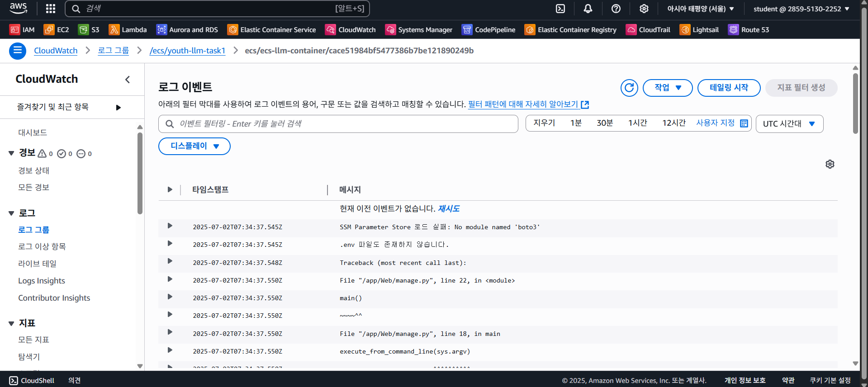This screenshot has height=387, width=868.
Task: Go to 로그 그룹 breadcrumb link
Action: tap(114, 51)
